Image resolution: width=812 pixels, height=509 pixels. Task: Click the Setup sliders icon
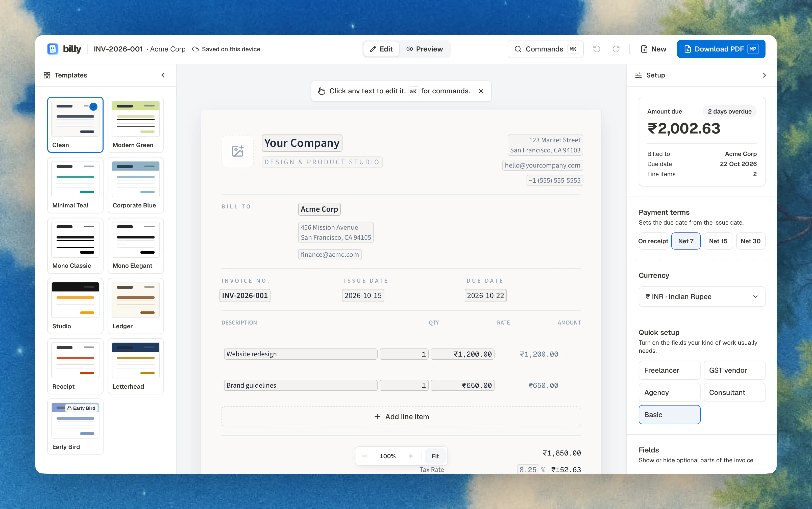point(638,75)
